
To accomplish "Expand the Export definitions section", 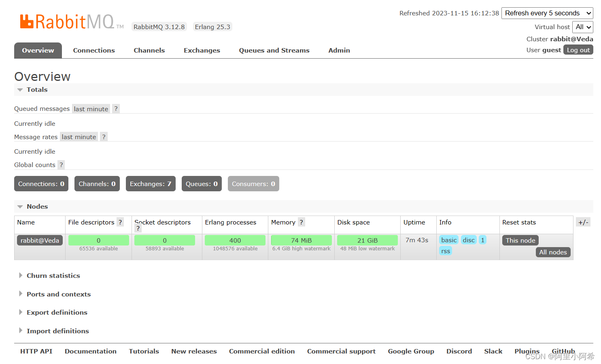I will [57, 312].
